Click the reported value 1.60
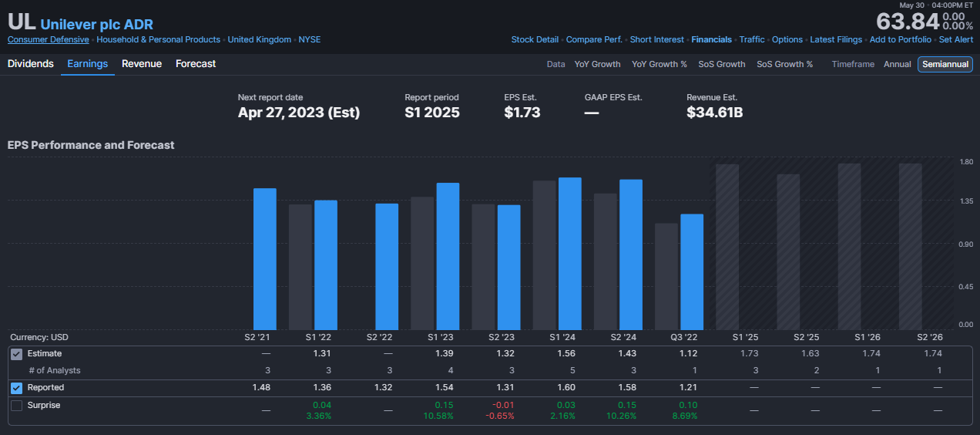Image resolution: width=980 pixels, height=435 pixels. pyautogui.click(x=566, y=388)
